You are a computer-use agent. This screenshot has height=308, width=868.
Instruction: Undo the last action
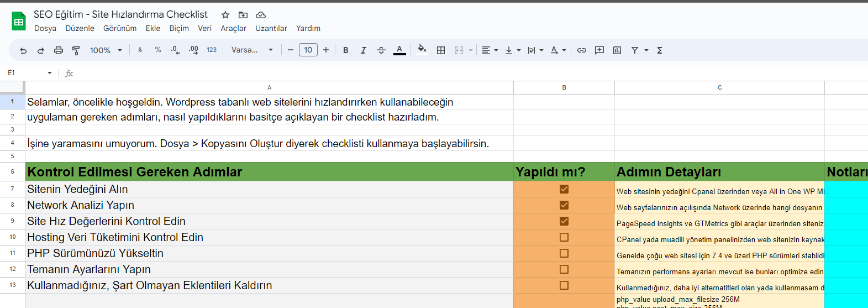23,50
